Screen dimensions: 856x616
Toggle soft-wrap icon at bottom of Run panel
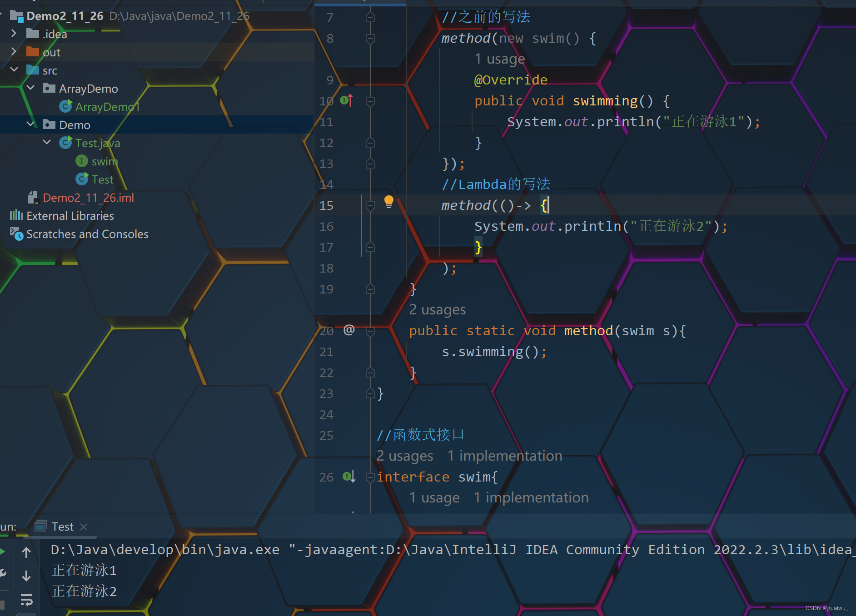pyautogui.click(x=27, y=600)
